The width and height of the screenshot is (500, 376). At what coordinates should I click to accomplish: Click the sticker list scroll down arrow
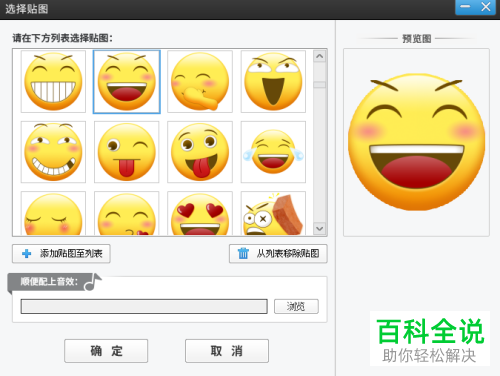[320, 229]
